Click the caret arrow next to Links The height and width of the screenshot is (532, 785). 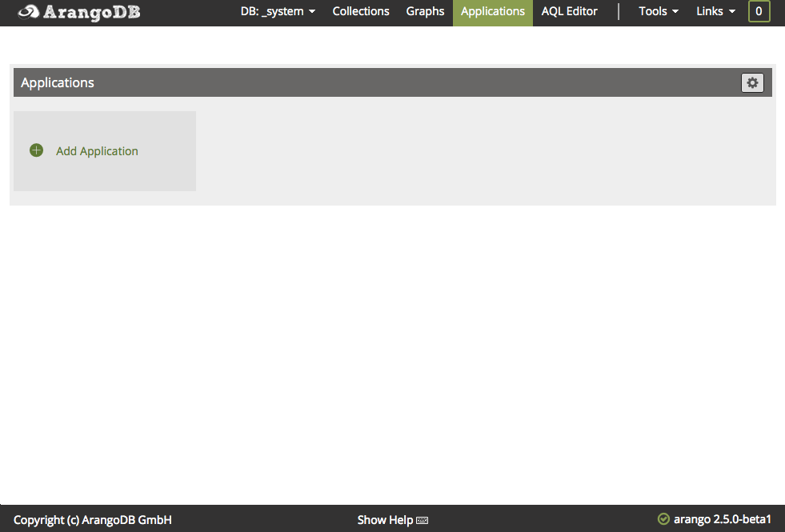point(732,12)
